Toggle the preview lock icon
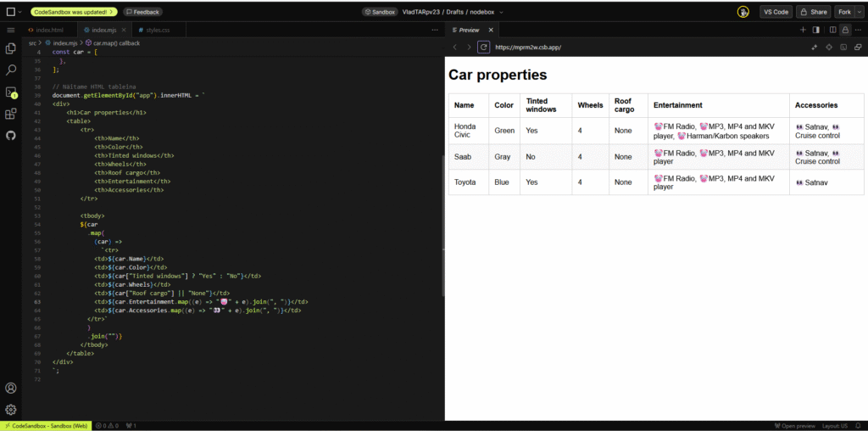Viewport: 868px width, 431px height. pyautogui.click(x=844, y=30)
